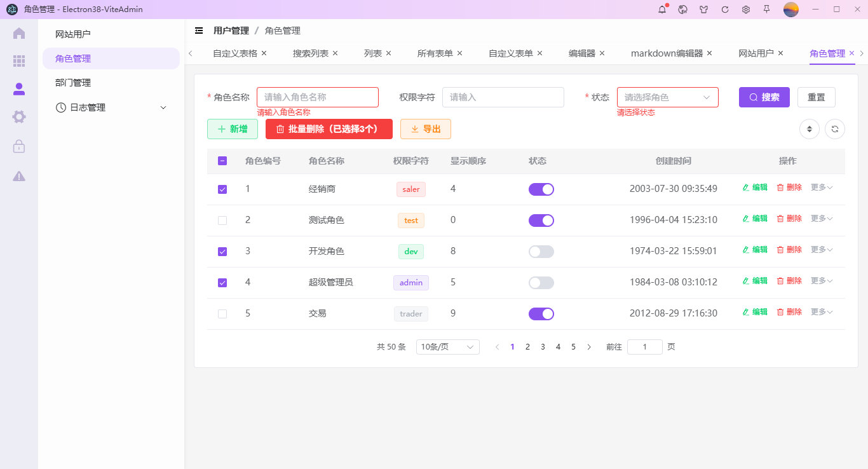Check the row checkbox for 测试角色

point(222,220)
